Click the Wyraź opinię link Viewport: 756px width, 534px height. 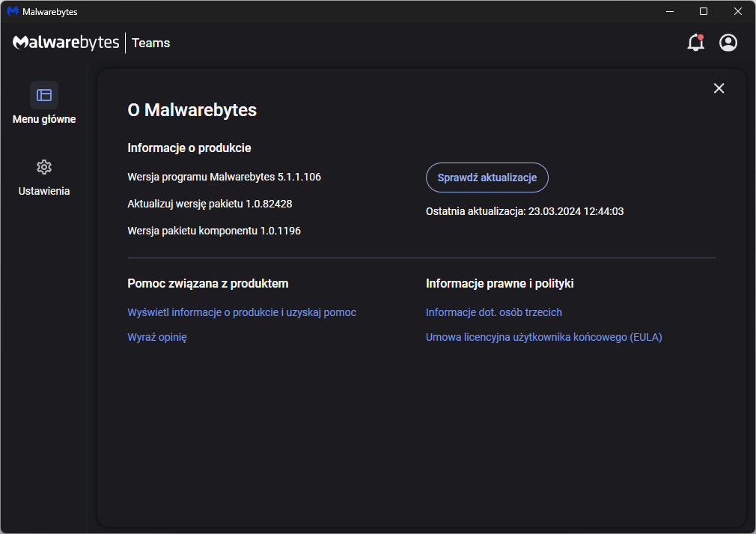click(156, 337)
